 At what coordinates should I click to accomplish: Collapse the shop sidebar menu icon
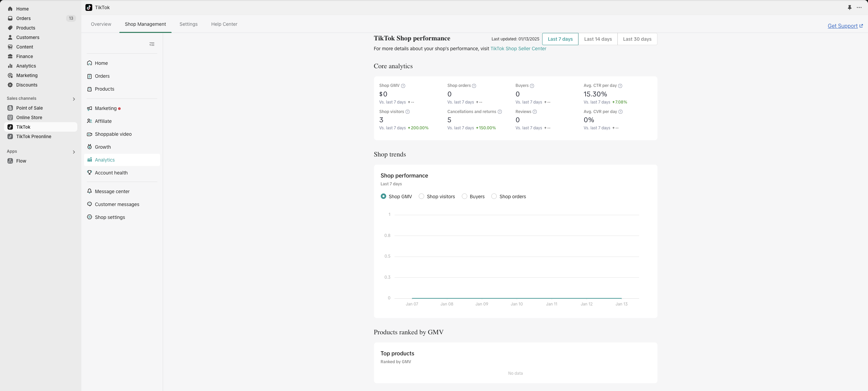pyautogui.click(x=152, y=44)
